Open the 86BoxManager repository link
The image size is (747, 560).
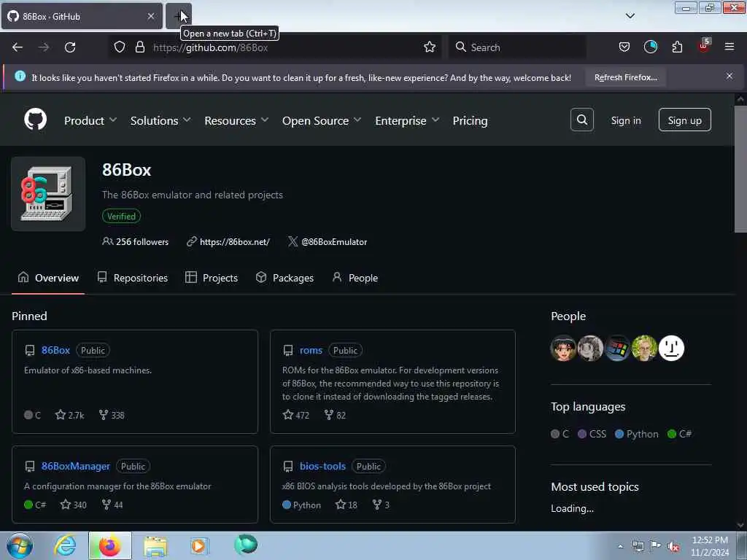[76, 466]
